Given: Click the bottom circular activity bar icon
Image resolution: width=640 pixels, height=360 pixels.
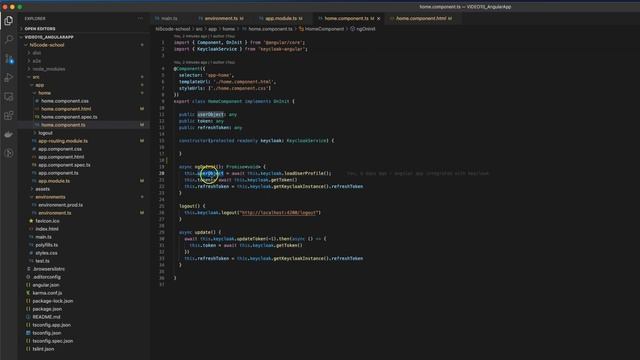Looking at the screenshot, I should click(9, 153).
